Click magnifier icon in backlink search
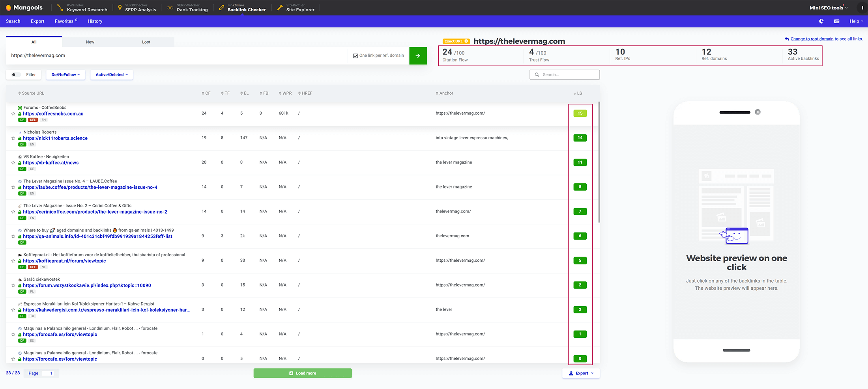The image size is (868, 389). tap(537, 74)
